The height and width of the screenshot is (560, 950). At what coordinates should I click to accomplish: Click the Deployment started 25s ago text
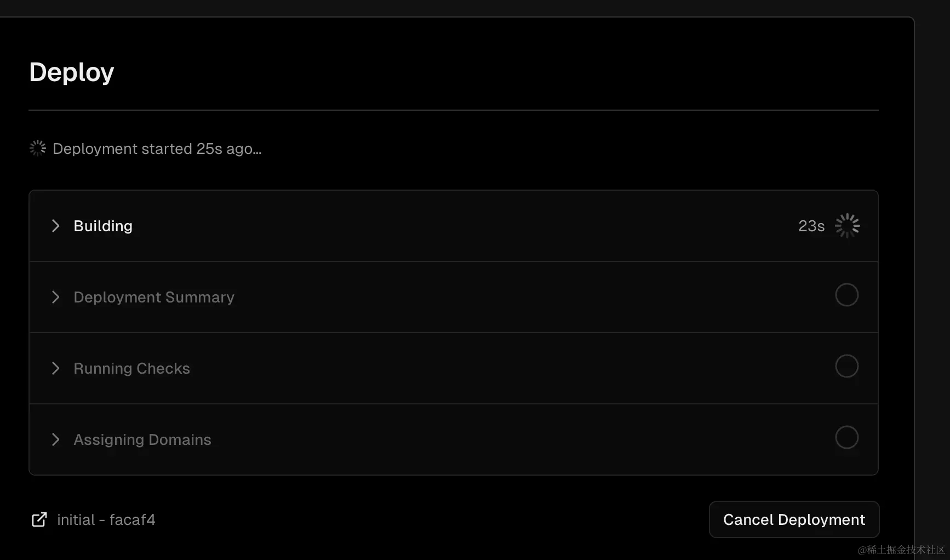tap(157, 148)
